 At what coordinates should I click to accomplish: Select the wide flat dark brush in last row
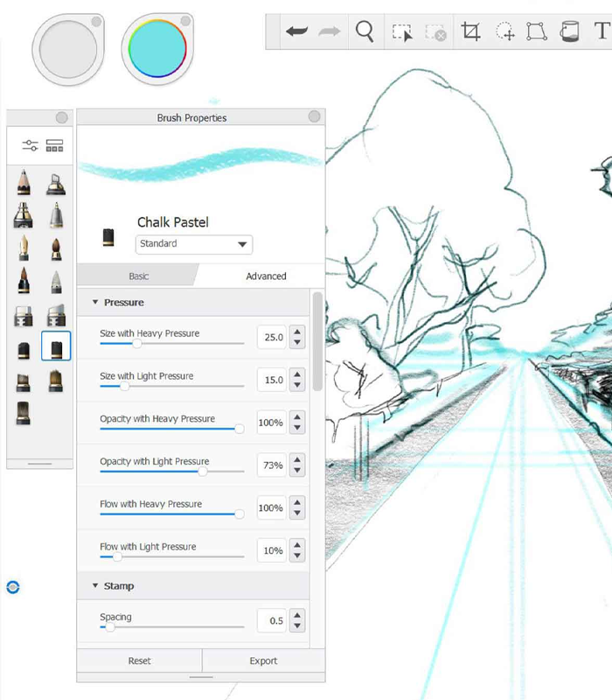(24, 413)
